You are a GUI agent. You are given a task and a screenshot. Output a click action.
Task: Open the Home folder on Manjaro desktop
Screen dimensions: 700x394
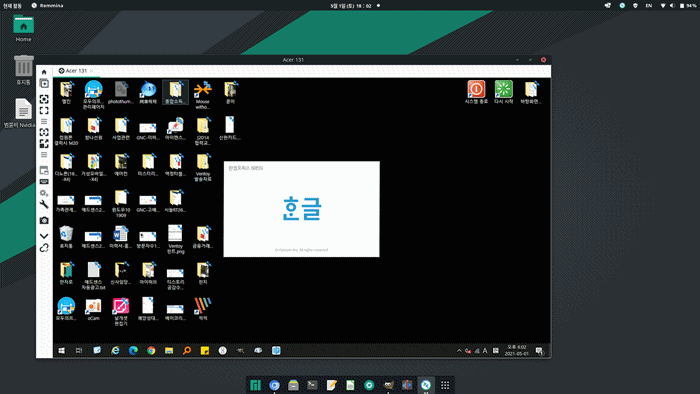24,29
